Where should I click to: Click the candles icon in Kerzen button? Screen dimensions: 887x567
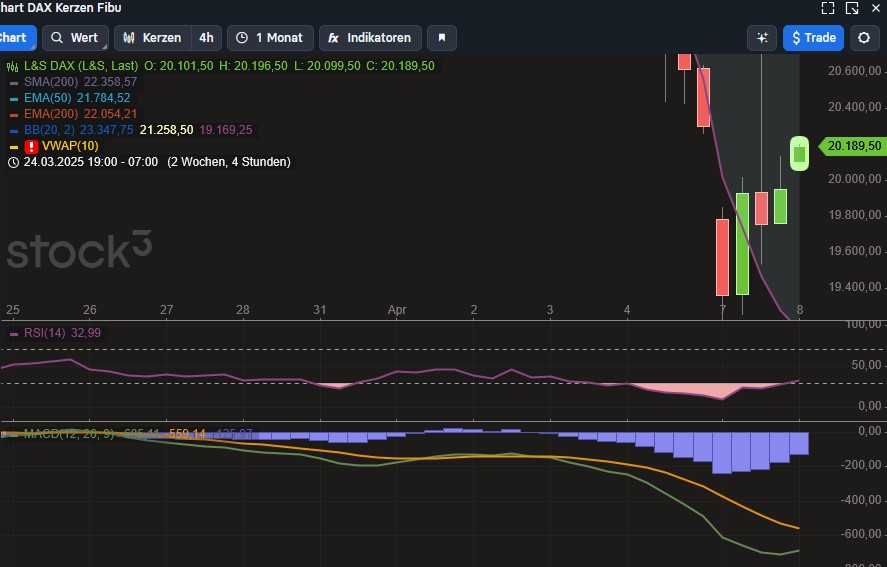[129, 38]
